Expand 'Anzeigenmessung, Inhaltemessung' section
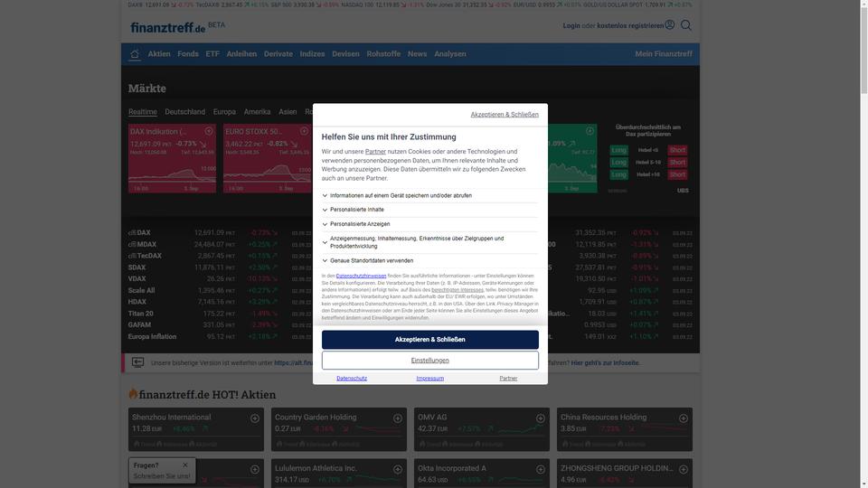The width and height of the screenshot is (868, 488). [x=429, y=242]
